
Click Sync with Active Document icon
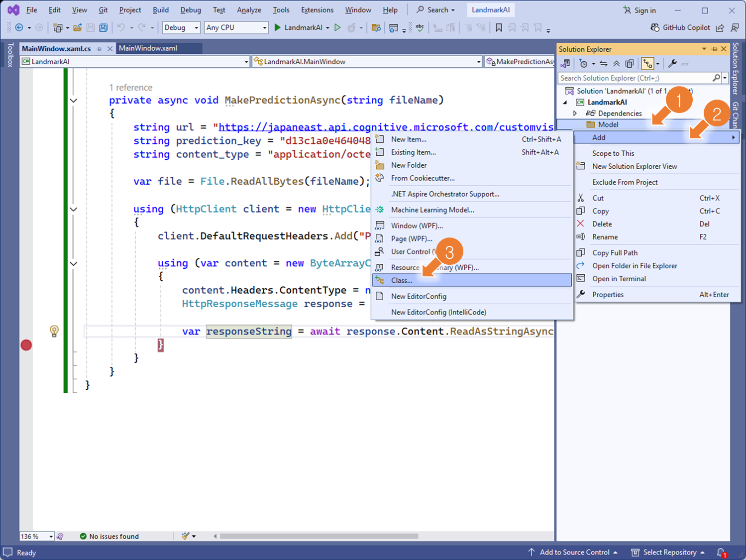[604, 64]
